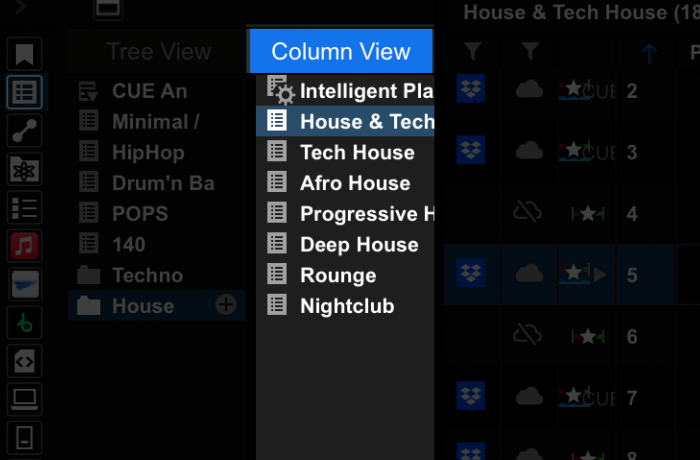
Task: Open the second column filter funnel
Action: [531, 51]
